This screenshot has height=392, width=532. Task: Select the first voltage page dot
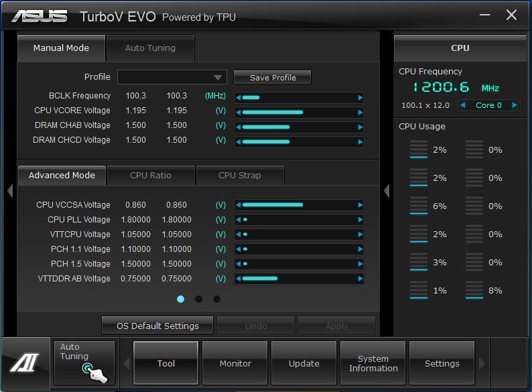180,299
